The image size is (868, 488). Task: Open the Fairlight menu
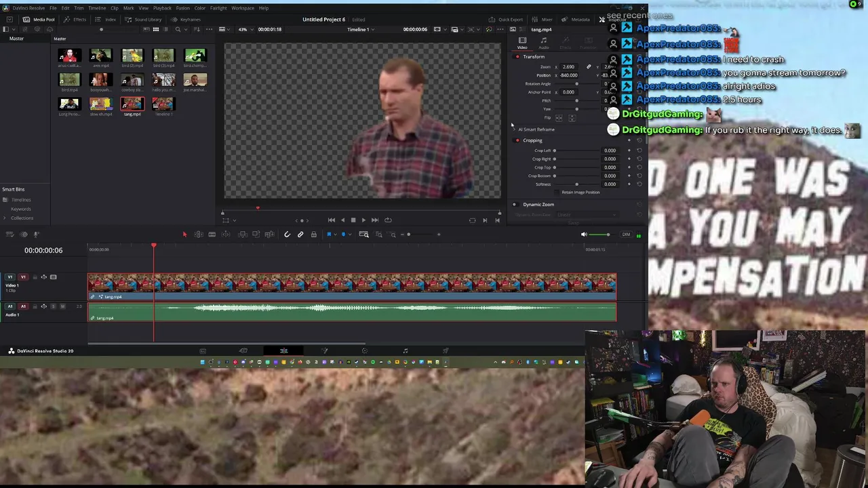pyautogui.click(x=218, y=8)
